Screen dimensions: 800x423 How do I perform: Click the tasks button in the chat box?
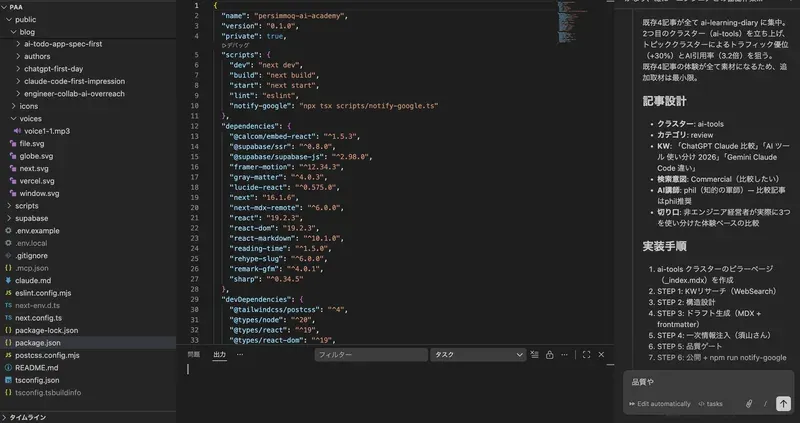pyautogui.click(x=710, y=404)
